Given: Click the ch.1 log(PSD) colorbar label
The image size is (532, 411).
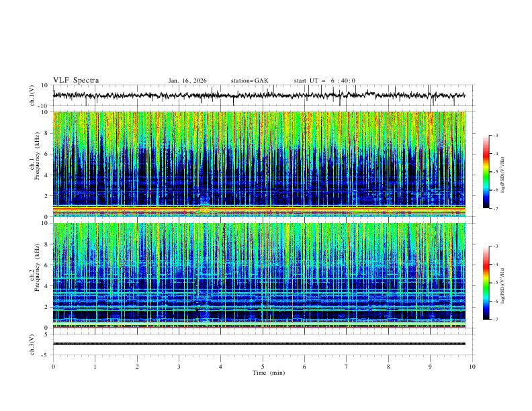Looking at the screenshot, I should pyautogui.click(x=503, y=175).
